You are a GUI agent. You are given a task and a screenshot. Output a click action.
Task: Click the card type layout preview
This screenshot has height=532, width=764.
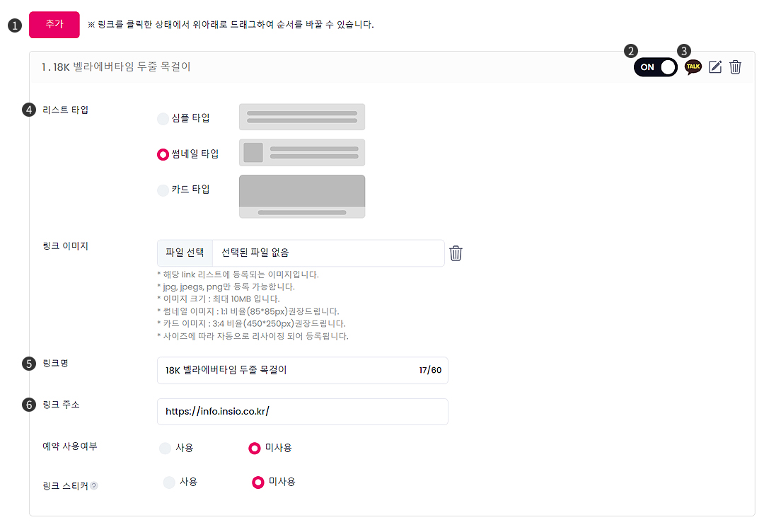(x=302, y=196)
